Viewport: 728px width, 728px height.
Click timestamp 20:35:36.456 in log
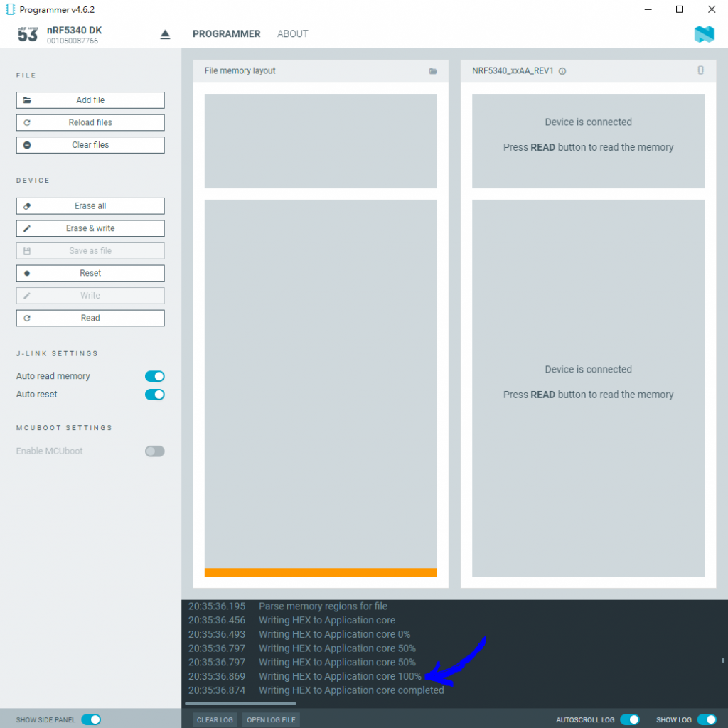click(216, 620)
